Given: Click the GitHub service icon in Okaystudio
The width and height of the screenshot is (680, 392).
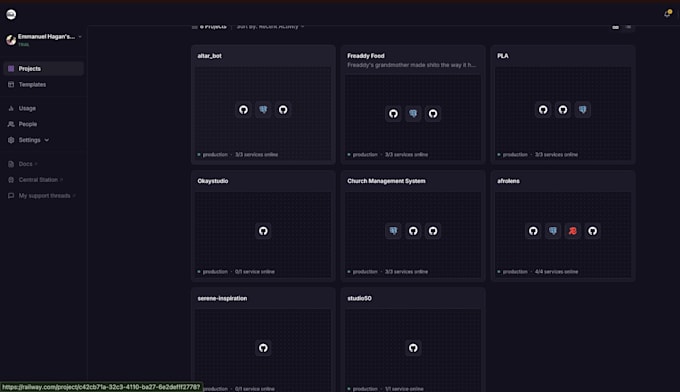Looking at the screenshot, I should coord(263,231).
